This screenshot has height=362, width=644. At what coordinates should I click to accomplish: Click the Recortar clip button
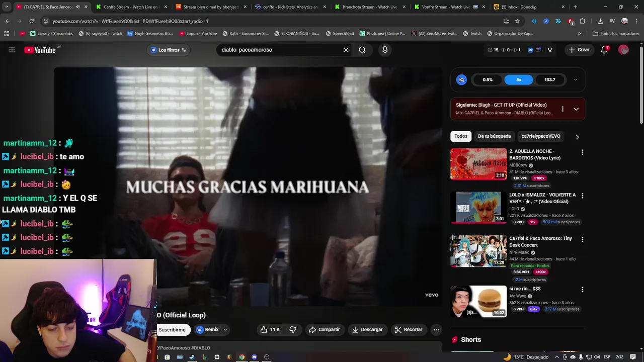(409, 330)
